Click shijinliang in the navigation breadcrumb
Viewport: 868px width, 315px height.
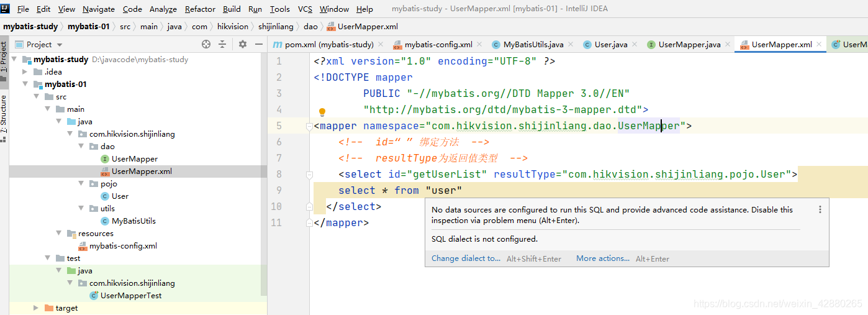point(276,26)
